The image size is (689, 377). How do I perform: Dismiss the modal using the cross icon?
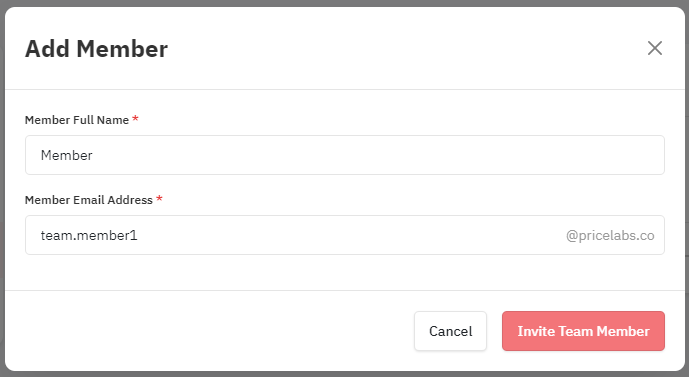(655, 48)
